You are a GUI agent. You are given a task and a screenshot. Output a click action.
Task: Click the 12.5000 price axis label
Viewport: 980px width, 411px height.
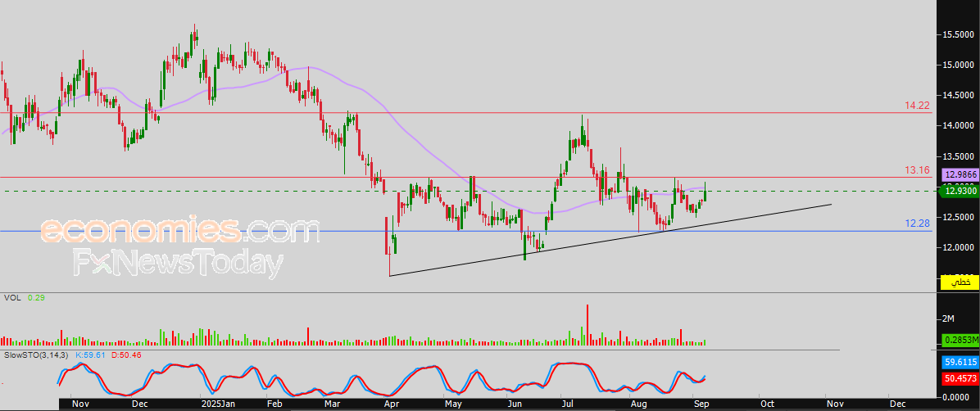(x=957, y=217)
